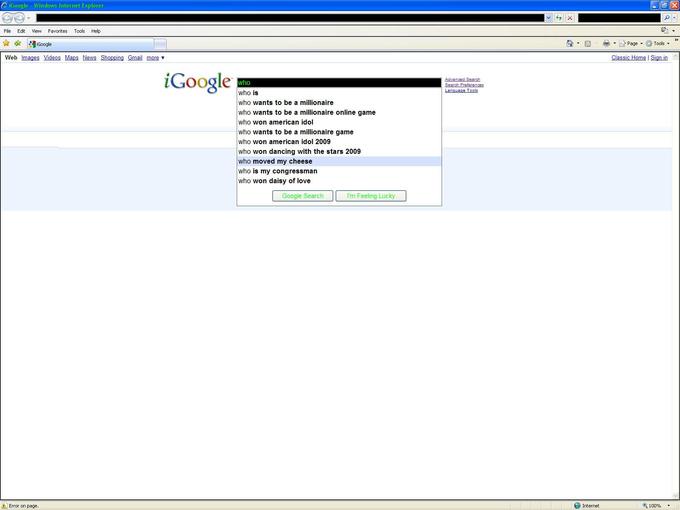The height and width of the screenshot is (510, 680).
Task: Click the messenger icon at menu bar right
Action: (664, 30)
